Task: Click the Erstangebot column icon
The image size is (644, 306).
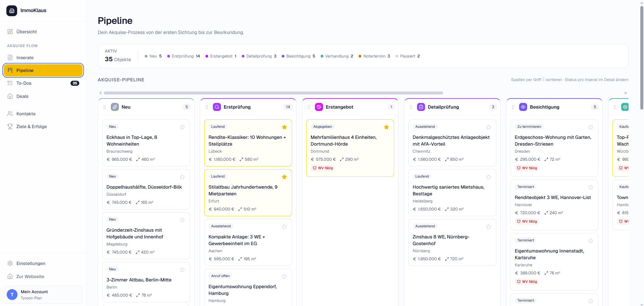Action: click(319, 107)
